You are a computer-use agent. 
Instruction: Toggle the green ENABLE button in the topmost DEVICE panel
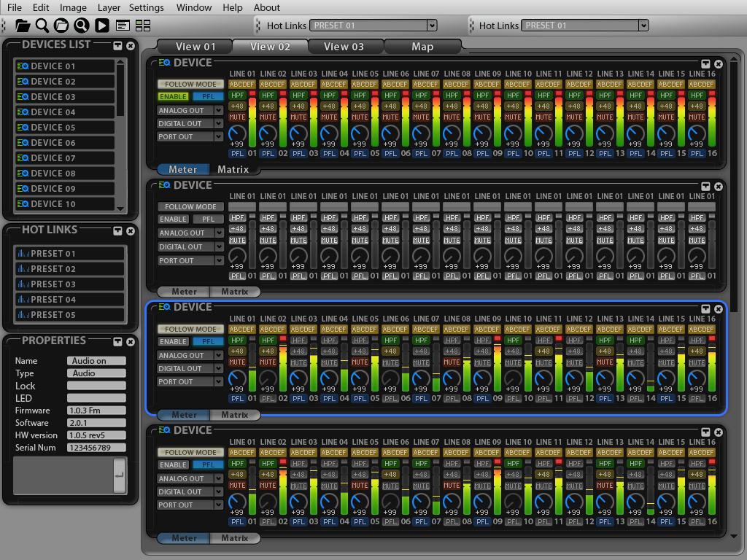(x=174, y=97)
